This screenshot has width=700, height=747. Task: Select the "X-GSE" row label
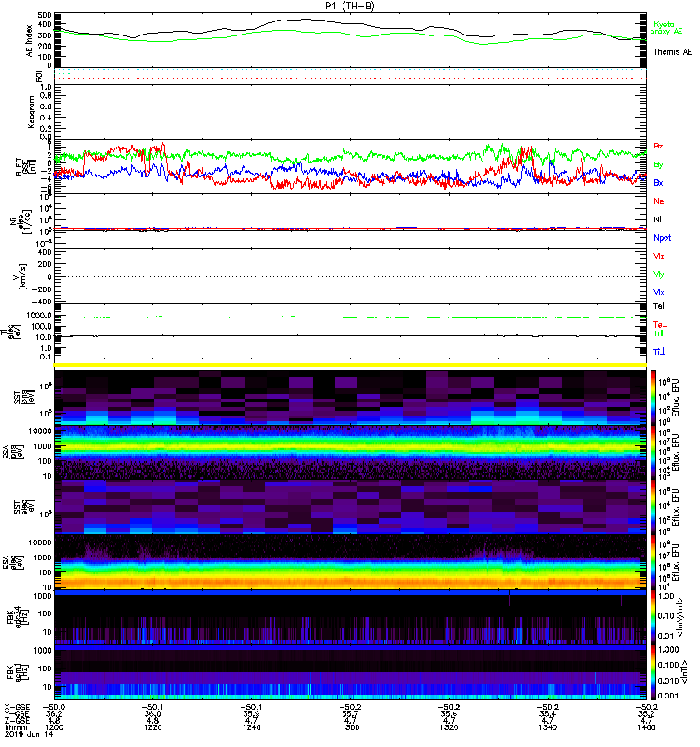pos(17,708)
